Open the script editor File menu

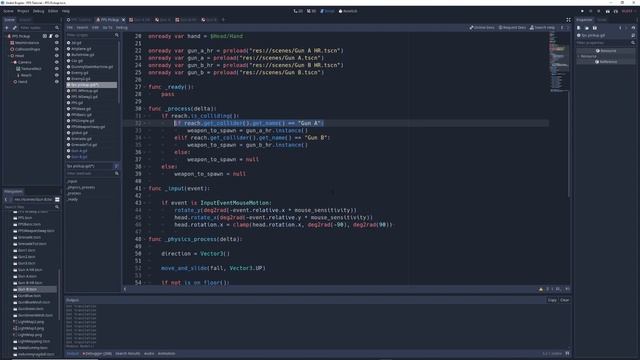click(70, 28)
